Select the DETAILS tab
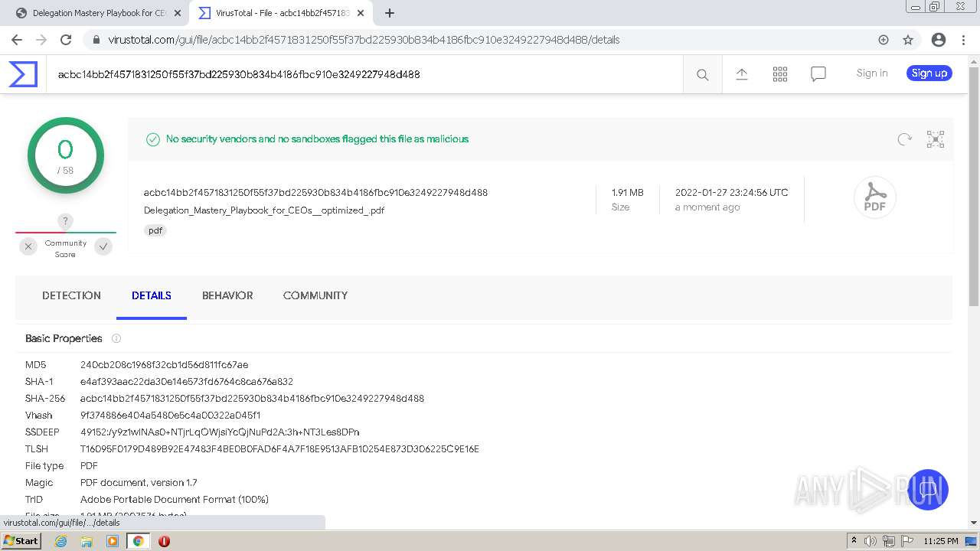Image resolution: width=980 pixels, height=551 pixels. [152, 295]
